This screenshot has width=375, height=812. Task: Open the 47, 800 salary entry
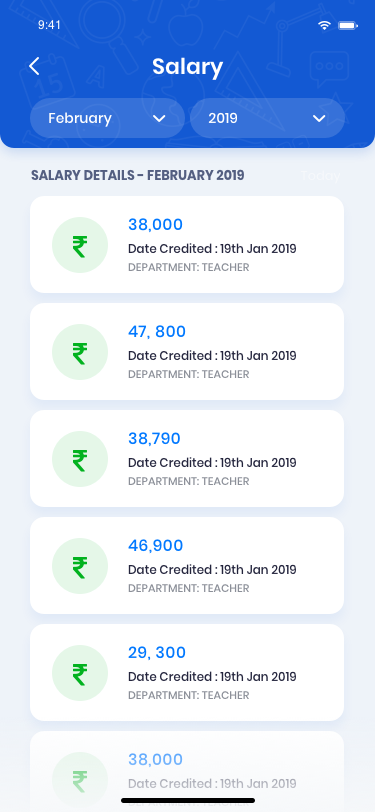187,352
